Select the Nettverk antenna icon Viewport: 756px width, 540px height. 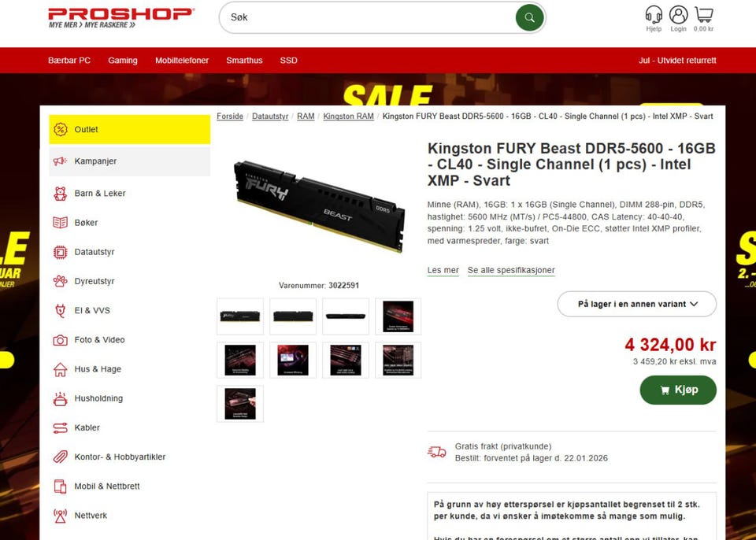(61, 516)
